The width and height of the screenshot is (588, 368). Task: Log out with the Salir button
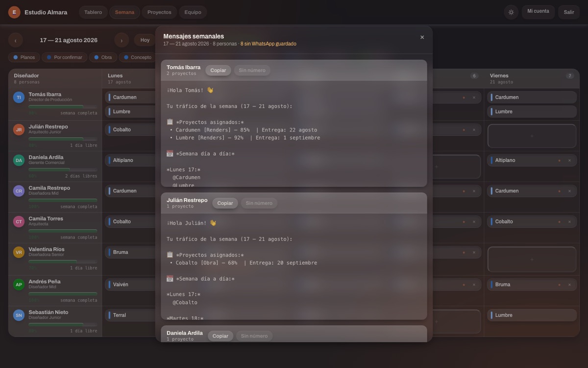(569, 12)
